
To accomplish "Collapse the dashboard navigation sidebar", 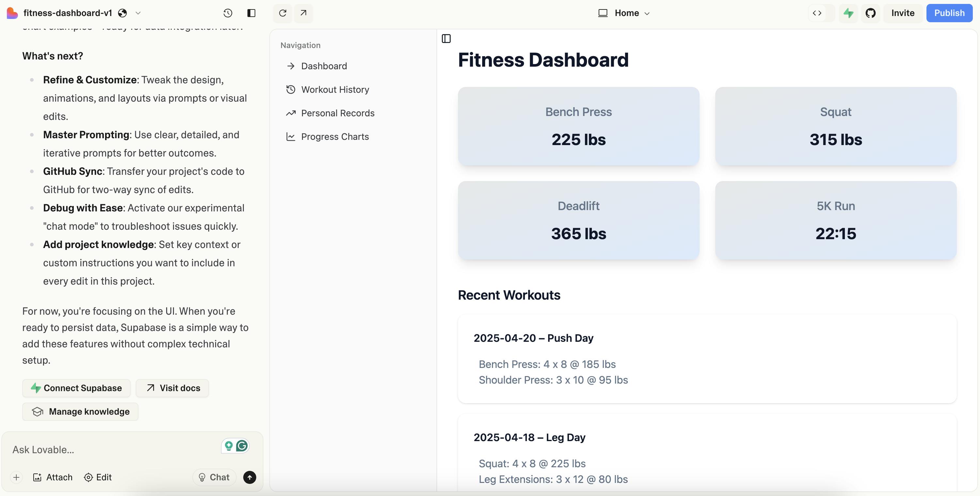I will pos(446,39).
